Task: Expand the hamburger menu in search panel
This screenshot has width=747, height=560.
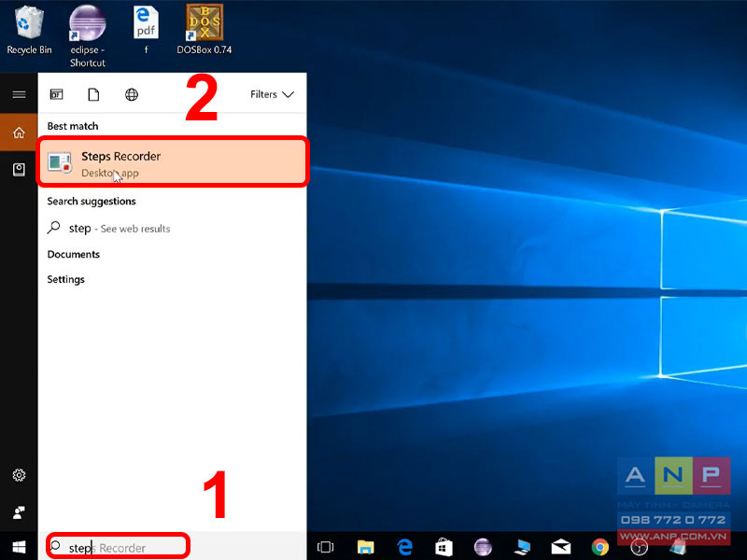Action: pyautogui.click(x=19, y=94)
